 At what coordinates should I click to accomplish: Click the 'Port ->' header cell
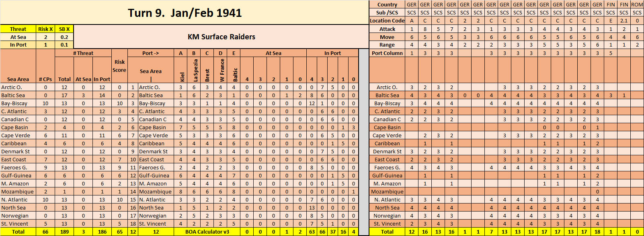(x=151, y=53)
